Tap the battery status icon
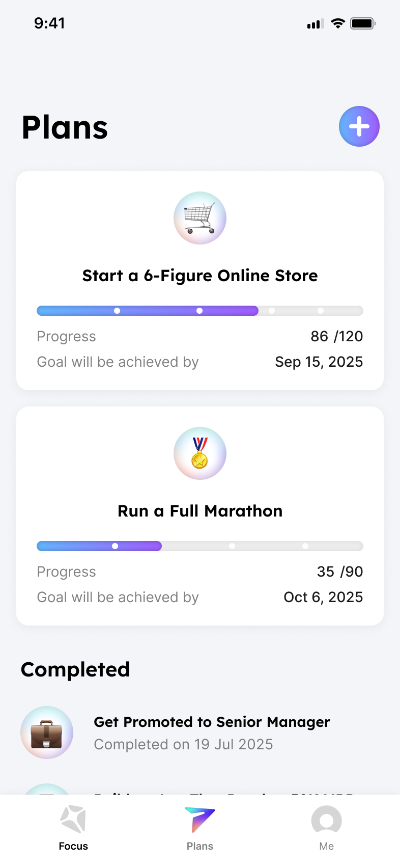 pyautogui.click(x=362, y=23)
